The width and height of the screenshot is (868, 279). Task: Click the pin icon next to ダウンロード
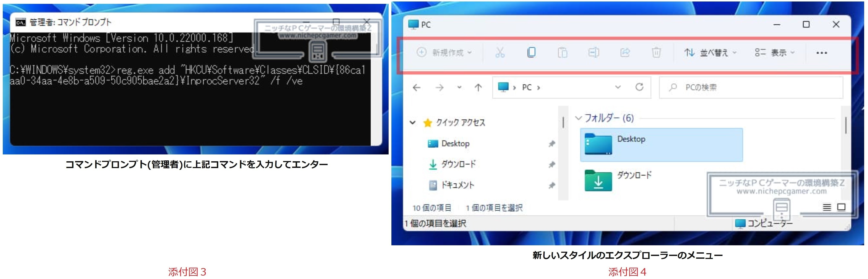click(552, 165)
